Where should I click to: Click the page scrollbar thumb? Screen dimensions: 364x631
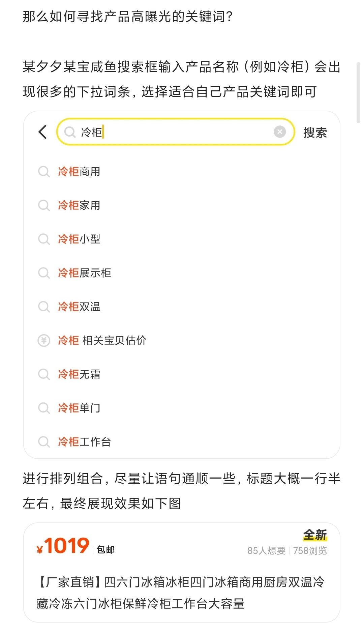point(359,92)
